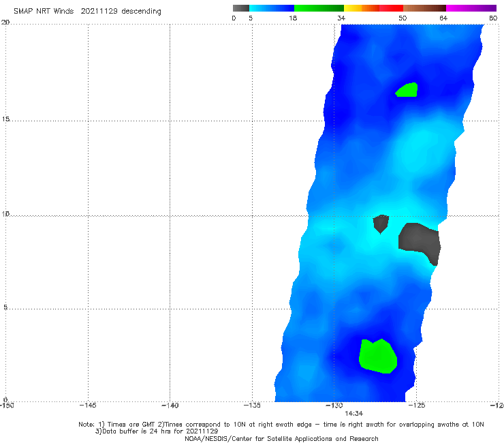Image resolution: width=504 pixels, height=443 pixels.
Task: Click the gray segment of the color bar
Action: pos(241,8)
